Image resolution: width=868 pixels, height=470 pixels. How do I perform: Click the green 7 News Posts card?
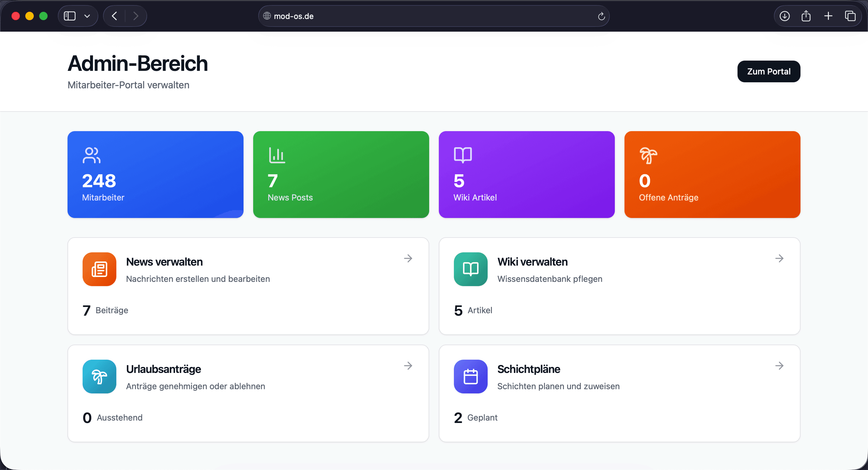click(x=341, y=174)
